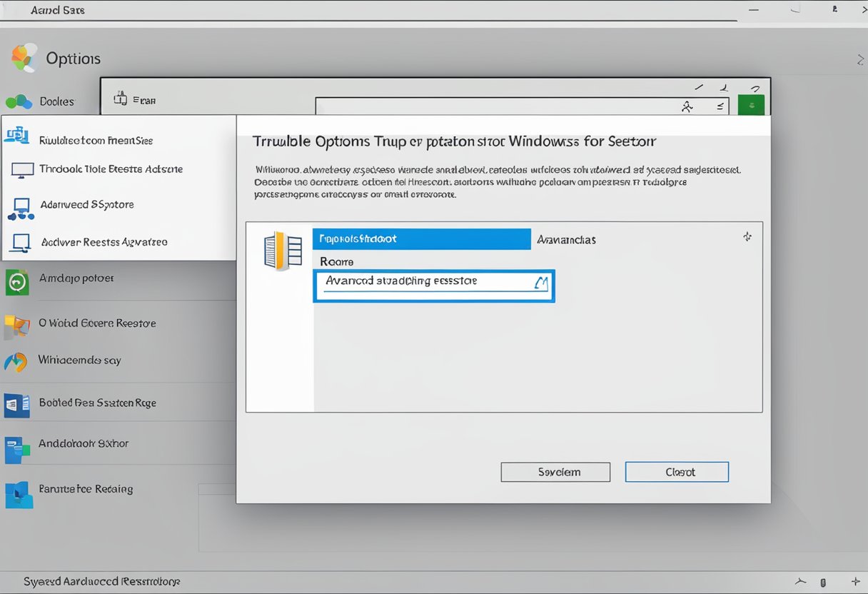The image size is (868, 594).
Task: Click the green button in dialog header
Action: tap(752, 105)
